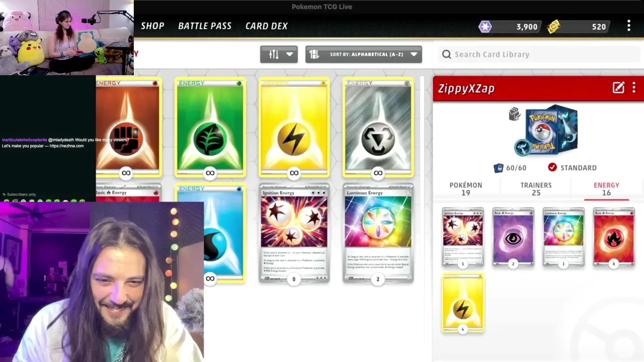644x362 pixels.
Task: Open the nezhna.com link in chat
Action: (66, 146)
